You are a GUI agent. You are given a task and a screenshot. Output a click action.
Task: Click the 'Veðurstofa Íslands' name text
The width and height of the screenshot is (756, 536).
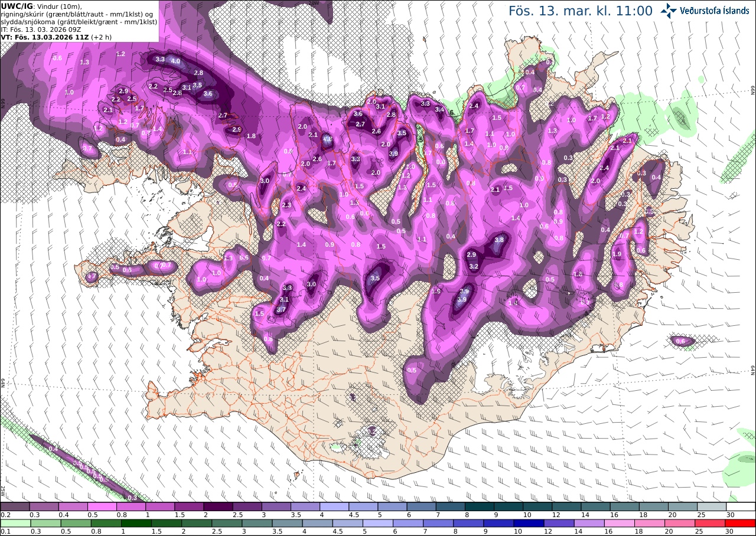click(x=715, y=11)
